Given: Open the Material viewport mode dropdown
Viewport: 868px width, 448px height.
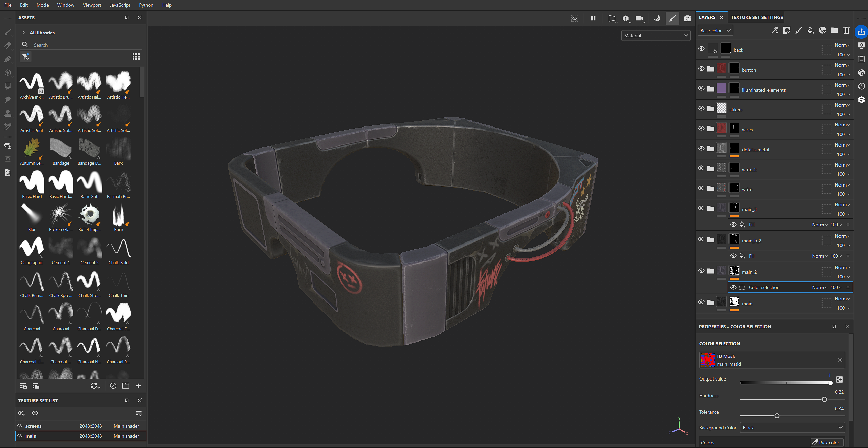Looking at the screenshot, I should [x=655, y=36].
